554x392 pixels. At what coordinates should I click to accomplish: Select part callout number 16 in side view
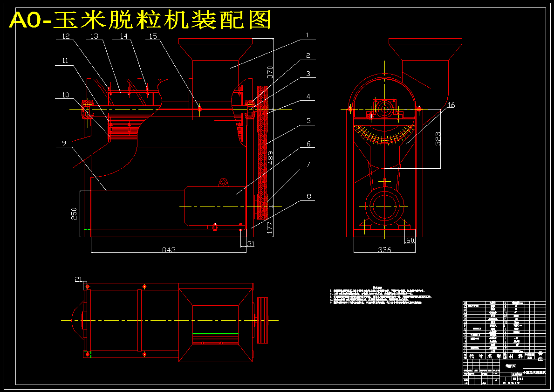coord(451,104)
